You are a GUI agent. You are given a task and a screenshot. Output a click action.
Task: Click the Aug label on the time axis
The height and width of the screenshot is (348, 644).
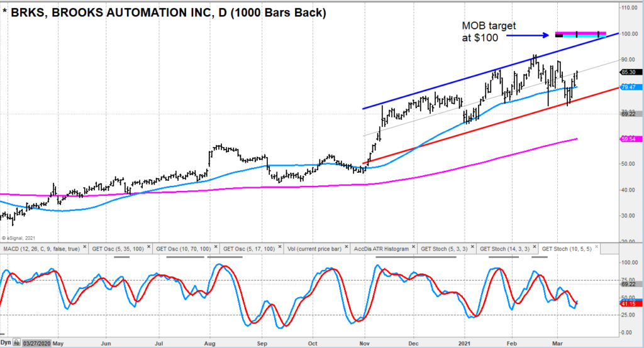coord(210,343)
